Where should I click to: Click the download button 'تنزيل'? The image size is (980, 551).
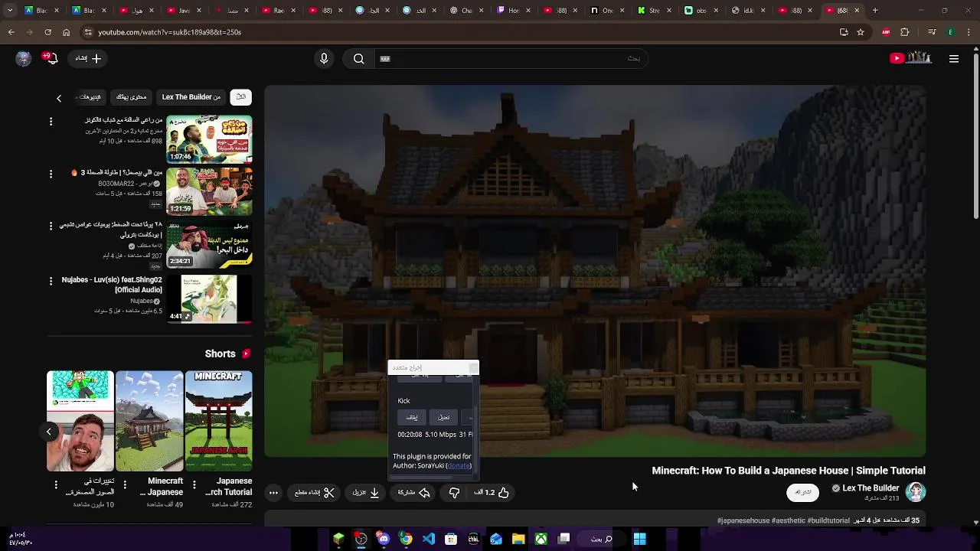[366, 493]
